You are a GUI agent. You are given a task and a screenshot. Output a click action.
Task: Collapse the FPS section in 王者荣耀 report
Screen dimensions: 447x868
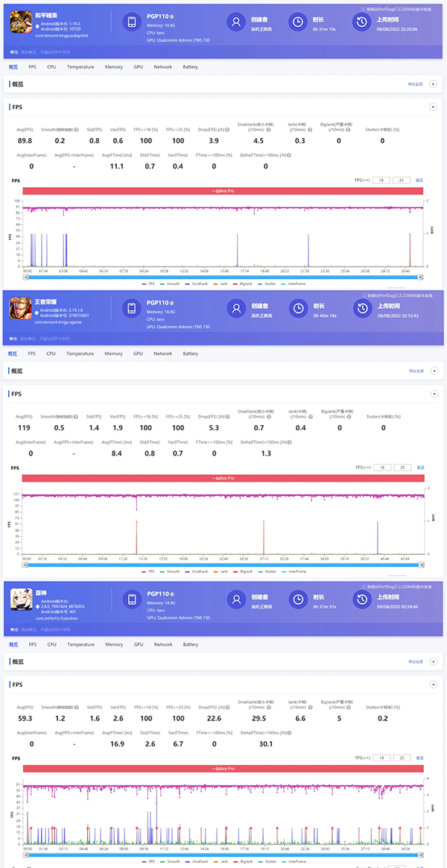pyautogui.click(x=433, y=393)
